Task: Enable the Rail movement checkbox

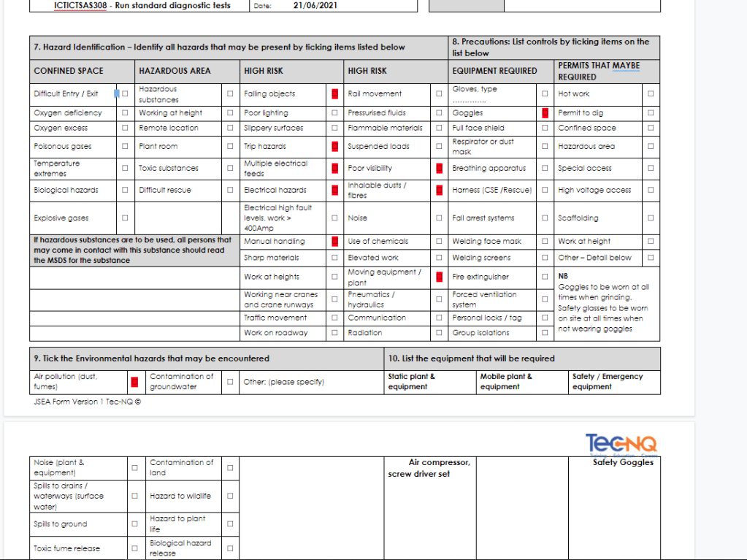Action: (439, 93)
